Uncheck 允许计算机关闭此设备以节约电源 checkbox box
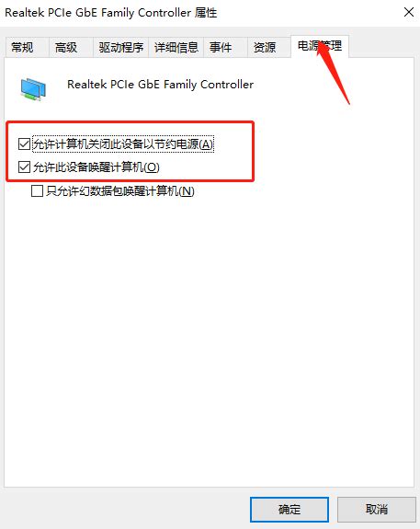420x529 pixels. tap(24, 144)
